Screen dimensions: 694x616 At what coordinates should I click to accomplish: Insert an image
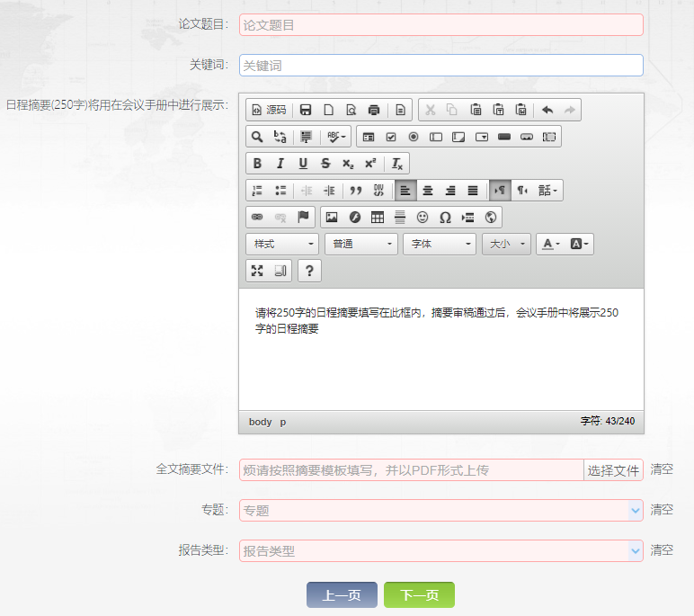pos(332,217)
